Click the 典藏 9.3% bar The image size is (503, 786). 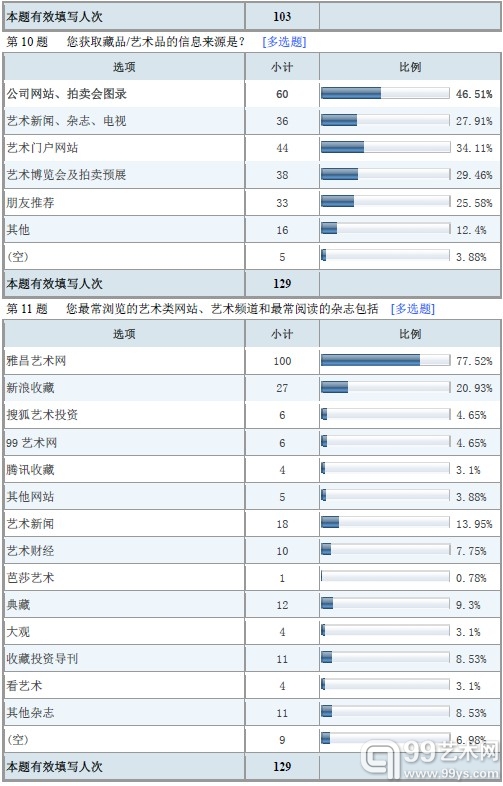(385, 604)
